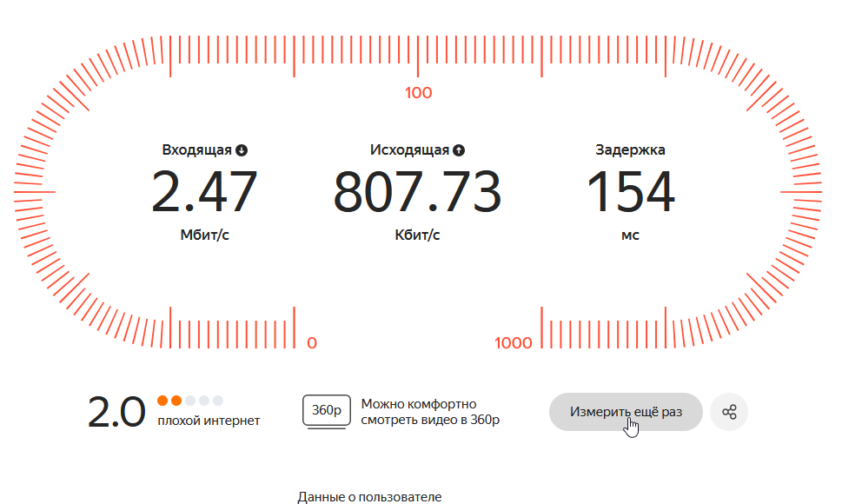Click the 2.0 overall rating score

(x=116, y=414)
